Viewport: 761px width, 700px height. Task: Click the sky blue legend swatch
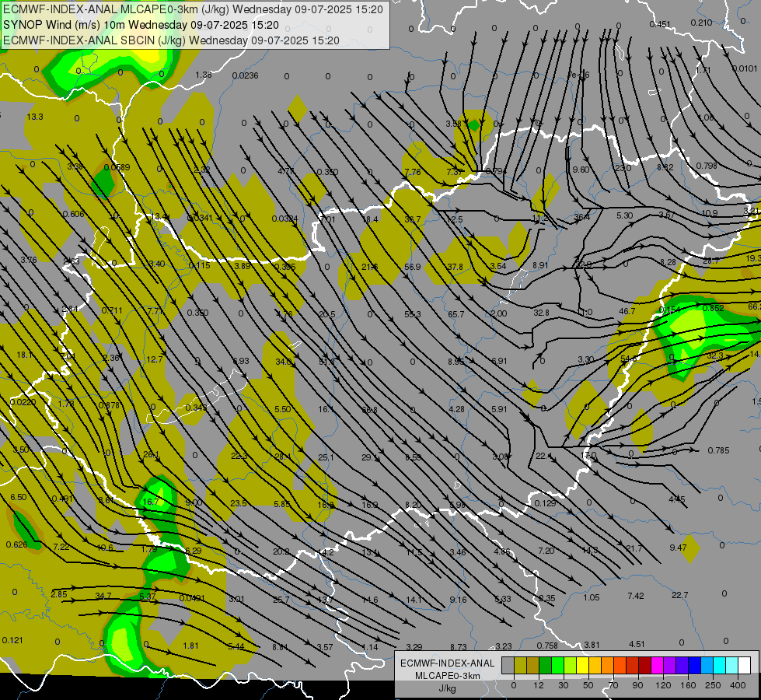point(707,665)
